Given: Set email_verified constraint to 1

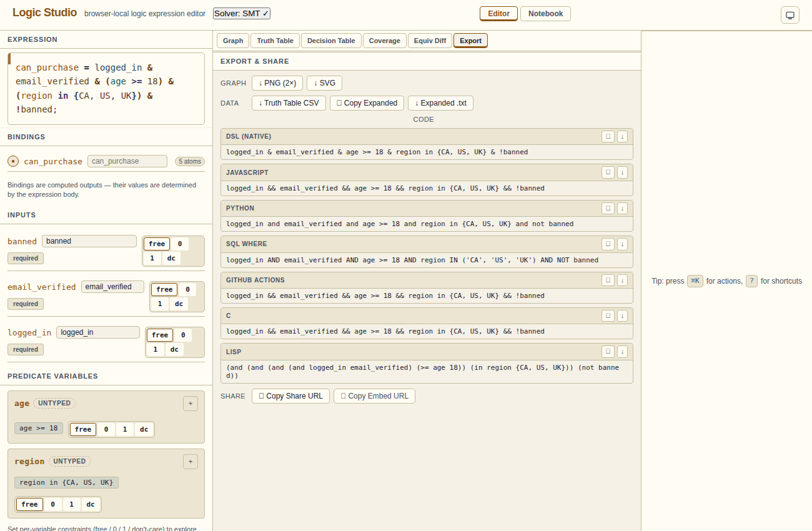Looking at the screenshot, I should [x=160, y=304].
